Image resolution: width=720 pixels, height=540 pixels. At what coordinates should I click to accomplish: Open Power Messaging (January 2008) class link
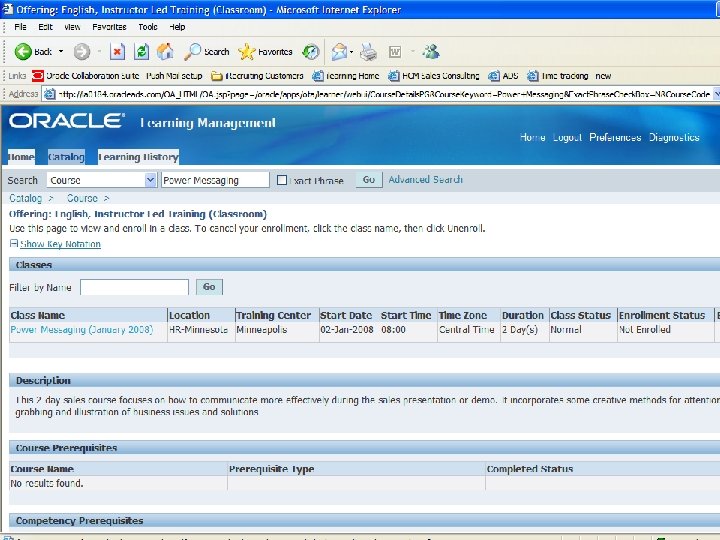[x=82, y=330]
